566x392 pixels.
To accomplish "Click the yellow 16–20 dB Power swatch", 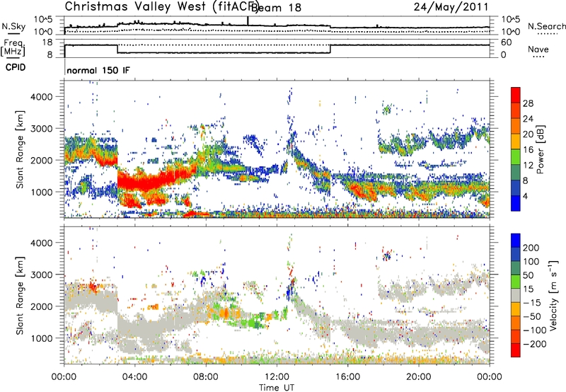I will pyautogui.click(x=516, y=141).
